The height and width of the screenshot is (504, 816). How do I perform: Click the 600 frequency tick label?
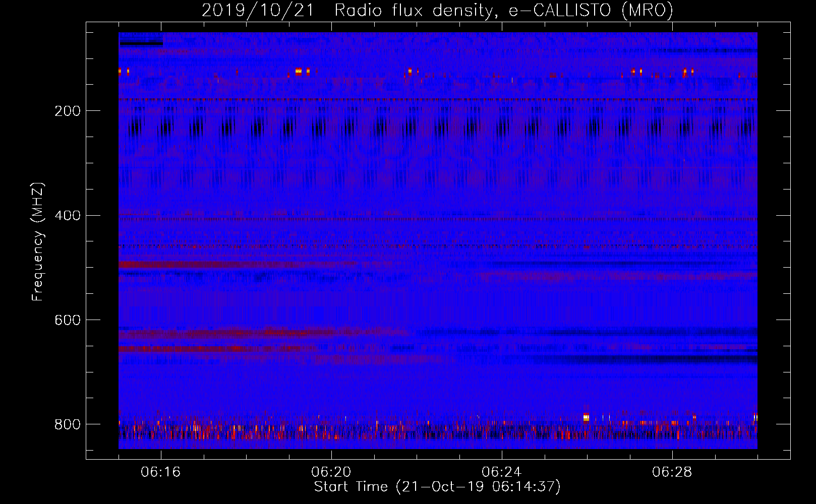pyautogui.click(x=68, y=321)
